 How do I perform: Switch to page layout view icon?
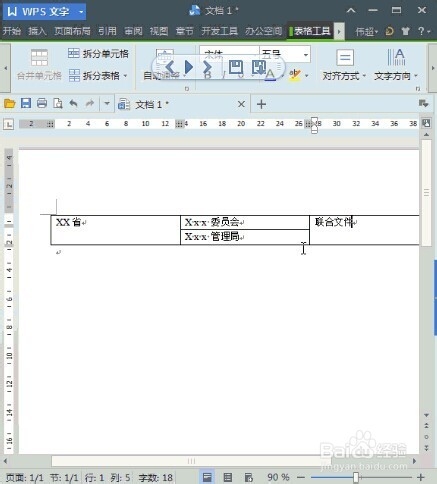click(x=207, y=477)
